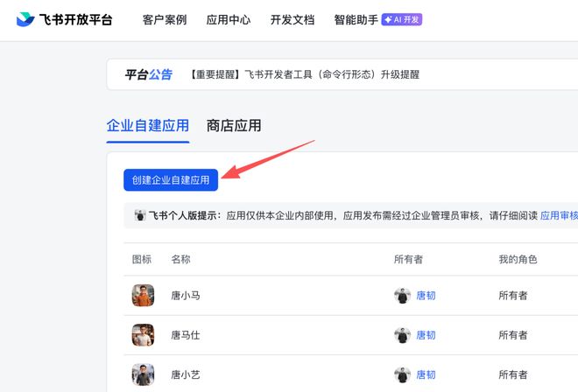Open the 应用中心 menu item

[x=229, y=19]
